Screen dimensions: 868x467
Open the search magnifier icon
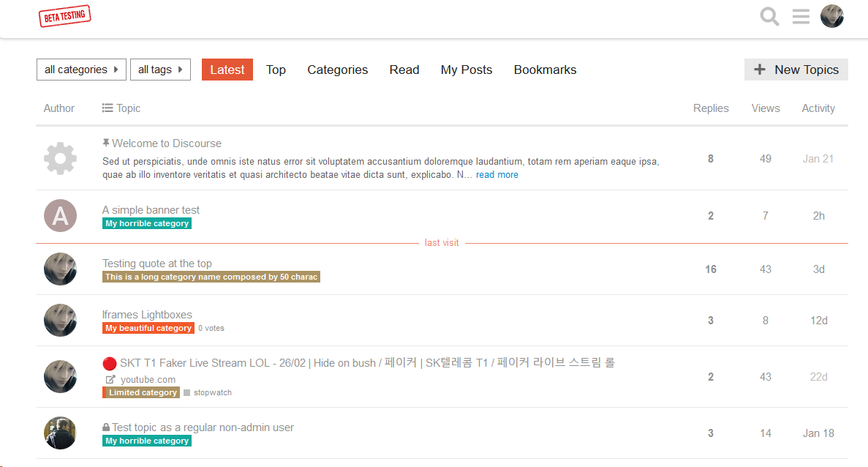[769, 16]
